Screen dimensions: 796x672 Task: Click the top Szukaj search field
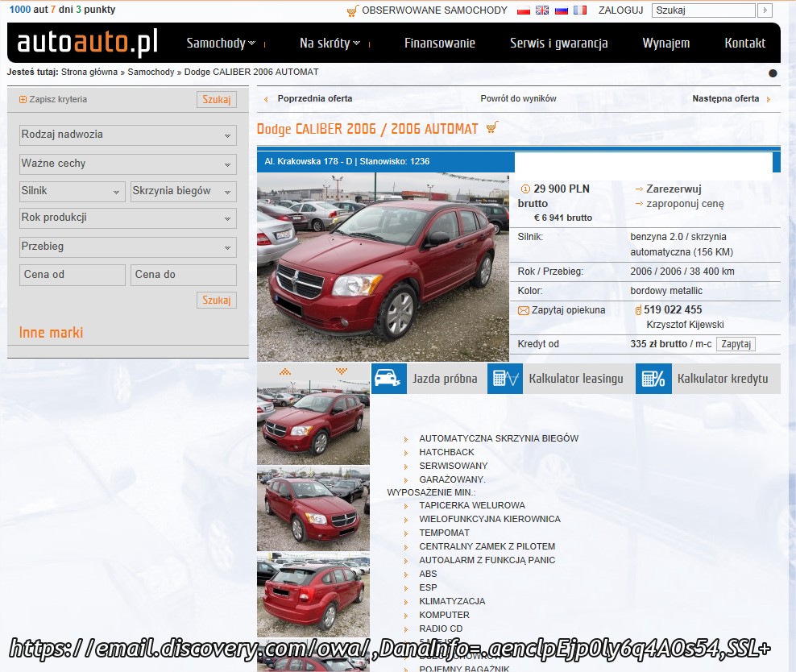(x=703, y=10)
